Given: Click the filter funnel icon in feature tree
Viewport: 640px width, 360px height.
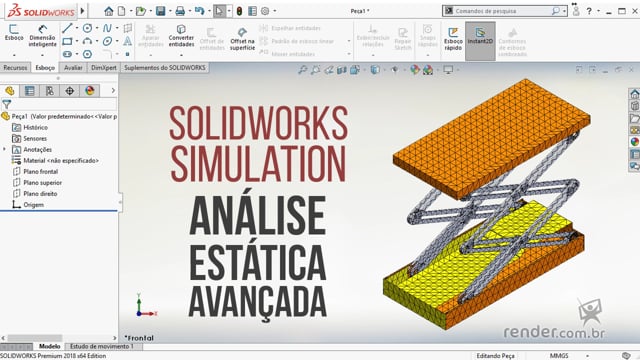Looking at the screenshot, I should (x=7, y=104).
